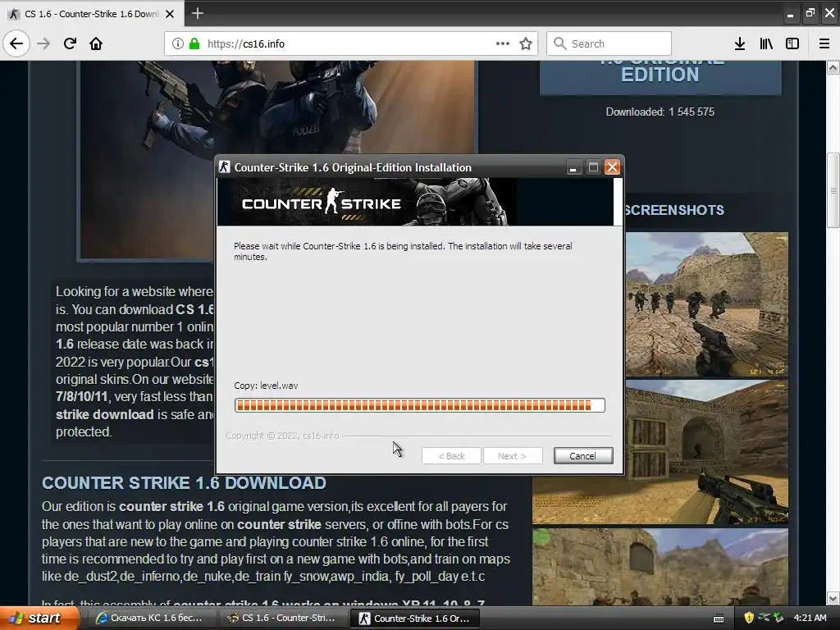The width and height of the screenshot is (840, 630).
Task: Minimize the browser window
Action: point(790,14)
